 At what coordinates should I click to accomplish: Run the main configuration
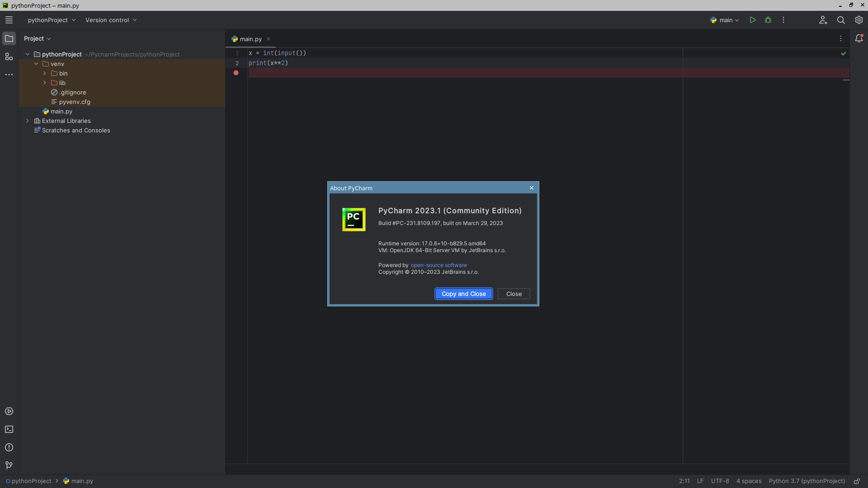point(753,20)
